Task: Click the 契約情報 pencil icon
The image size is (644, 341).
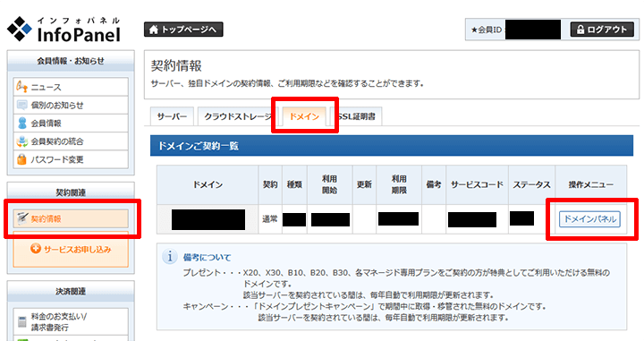Action: pos(21,218)
